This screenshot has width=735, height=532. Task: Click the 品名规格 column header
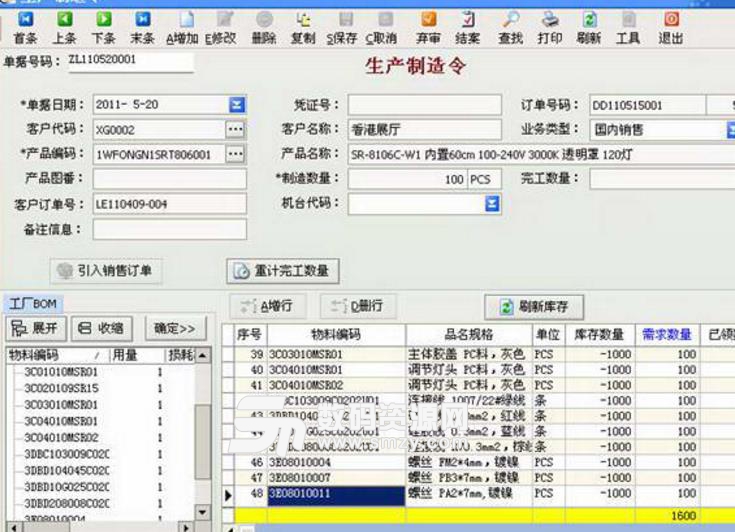pos(469,335)
